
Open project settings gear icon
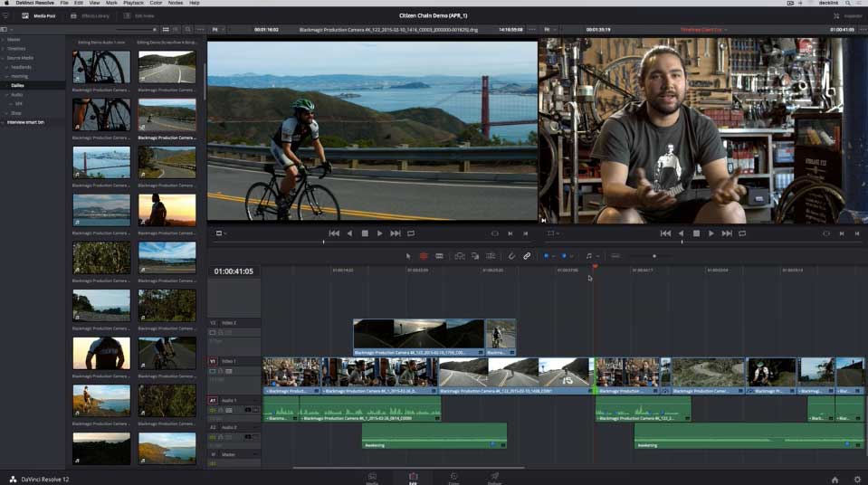pos(857,480)
